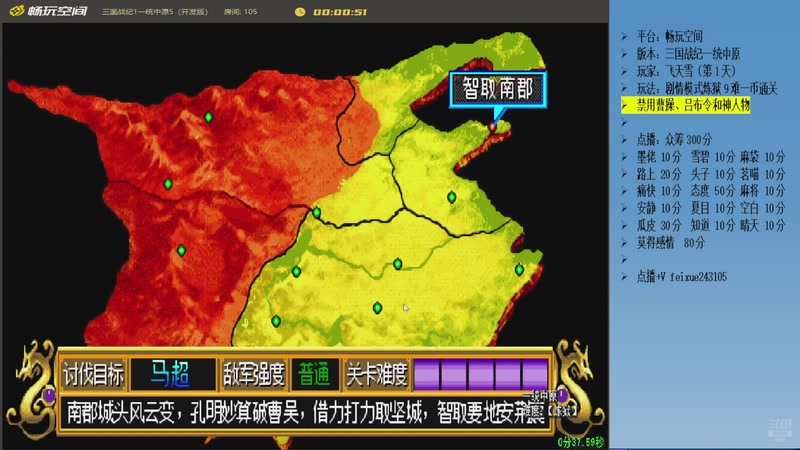Select the green marker in the center of yellow region
This screenshot has width=800, height=450.
point(397,264)
